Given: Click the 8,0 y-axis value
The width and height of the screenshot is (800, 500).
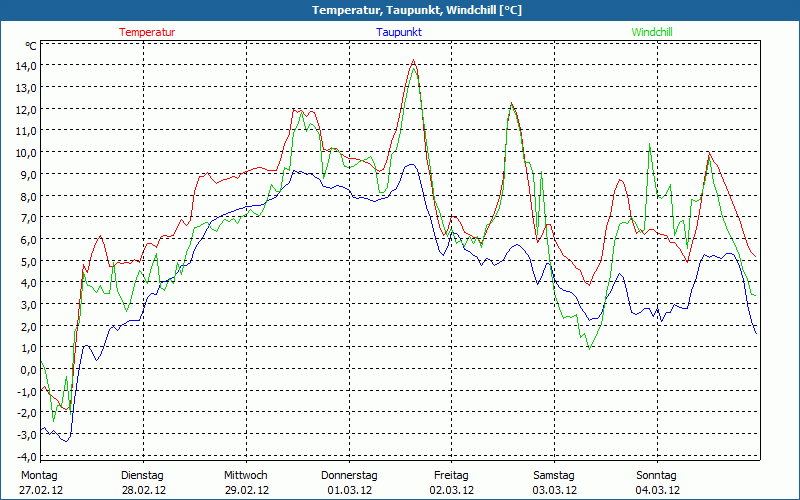Looking at the screenshot, I should tap(28, 196).
